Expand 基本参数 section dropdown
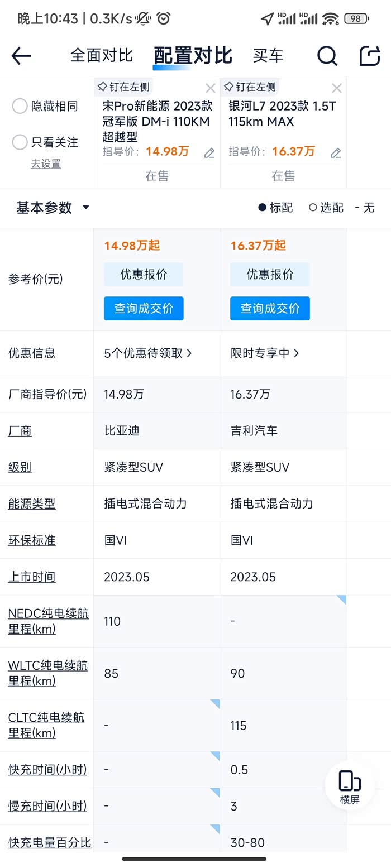 (x=53, y=208)
